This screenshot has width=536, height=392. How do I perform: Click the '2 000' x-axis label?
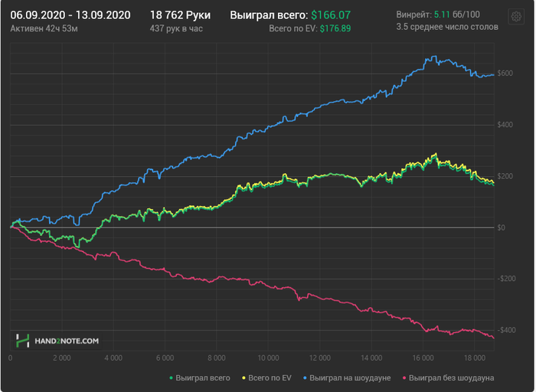click(x=62, y=358)
